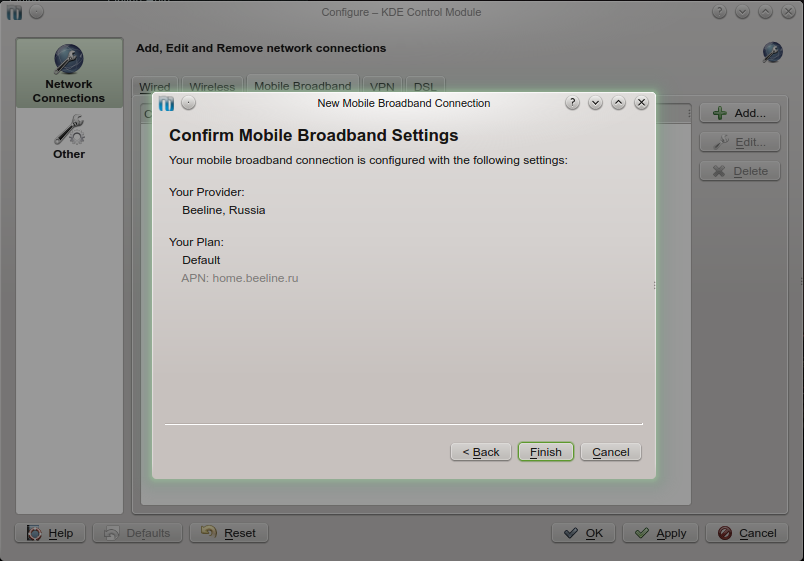Click the Add... connection button
The width and height of the screenshot is (804, 561).
(x=740, y=113)
